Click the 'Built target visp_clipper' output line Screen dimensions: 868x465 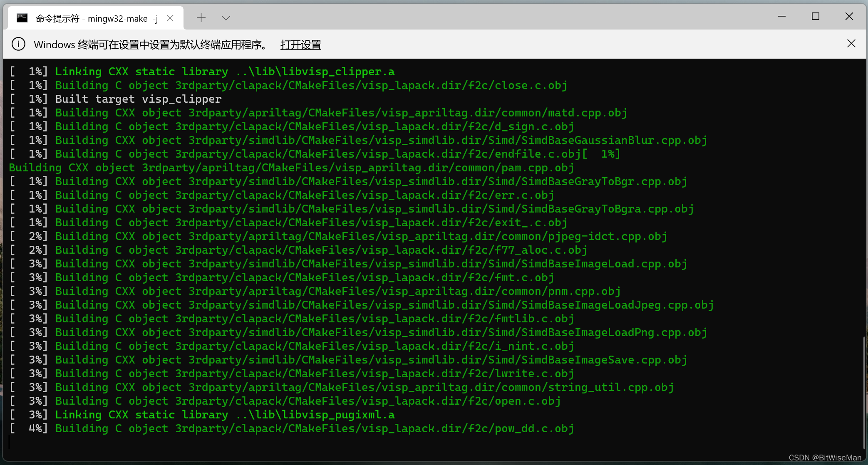138,99
